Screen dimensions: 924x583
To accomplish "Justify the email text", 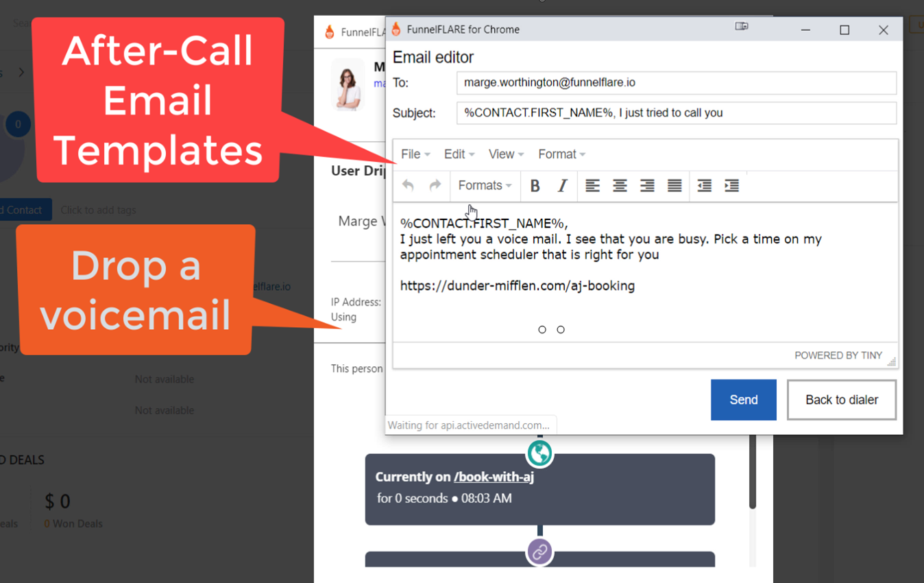I will click(x=674, y=185).
